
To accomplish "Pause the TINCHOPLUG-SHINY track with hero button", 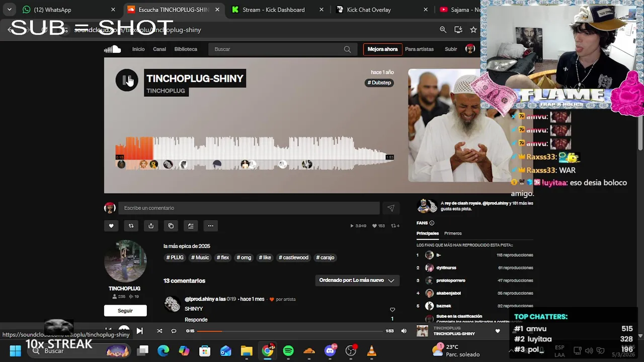I will [127, 80].
